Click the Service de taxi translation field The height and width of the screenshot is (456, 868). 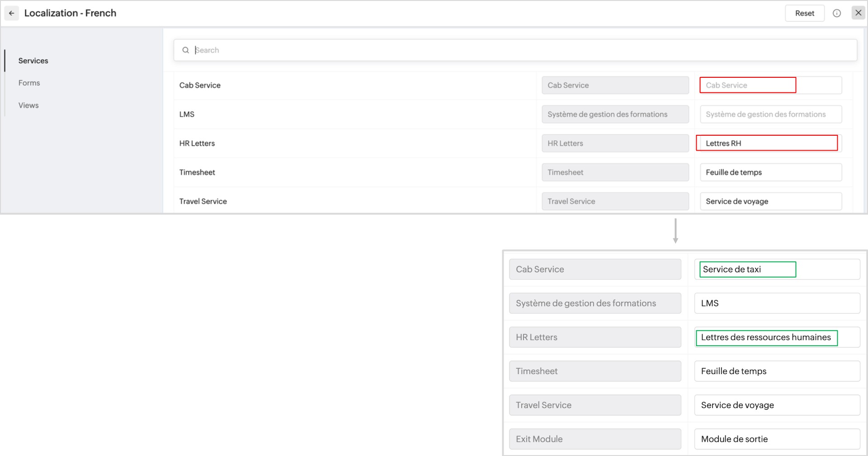pyautogui.click(x=777, y=269)
